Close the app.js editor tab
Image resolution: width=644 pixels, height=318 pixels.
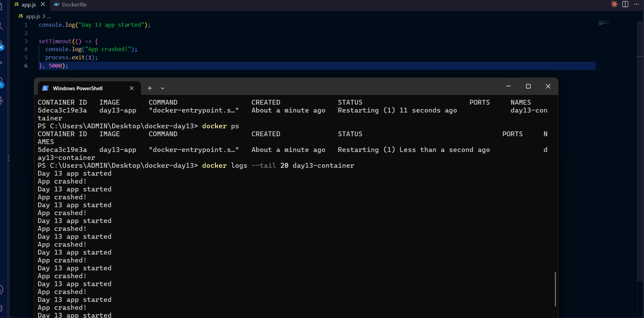43,4
